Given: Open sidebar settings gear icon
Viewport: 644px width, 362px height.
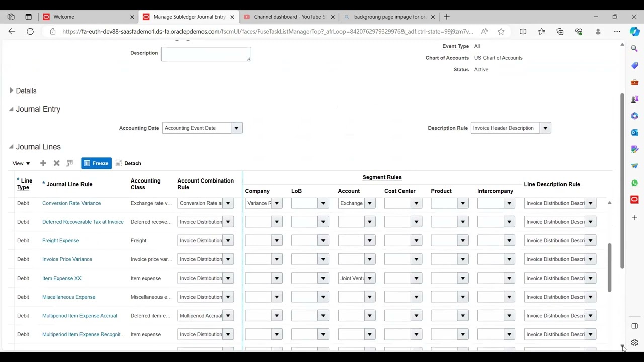Looking at the screenshot, I should (x=635, y=343).
